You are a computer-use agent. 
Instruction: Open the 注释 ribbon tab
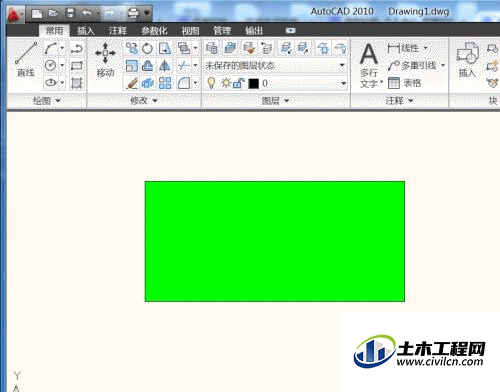(x=118, y=31)
